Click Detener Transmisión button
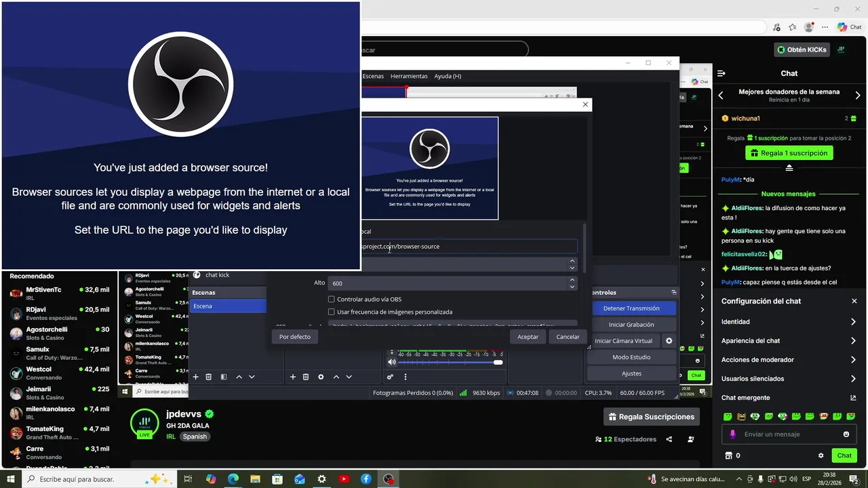868x488 pixels. tap(633, 308)
